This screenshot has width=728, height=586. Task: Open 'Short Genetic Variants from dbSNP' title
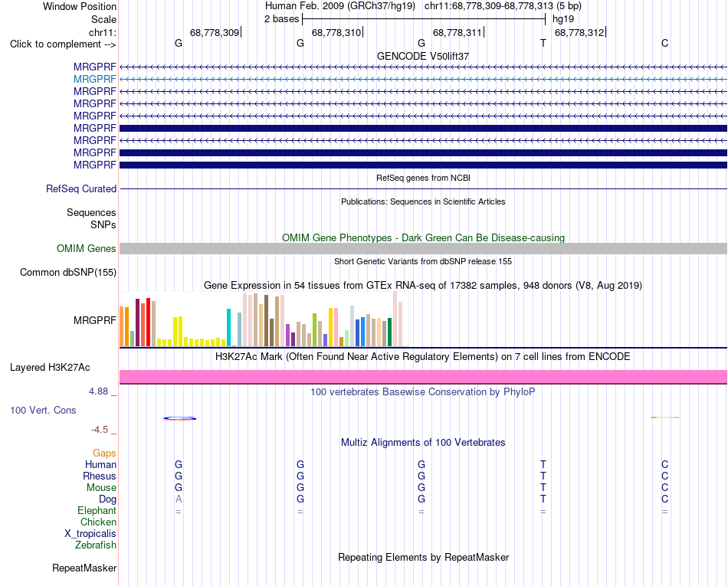(x=423, y=261)
